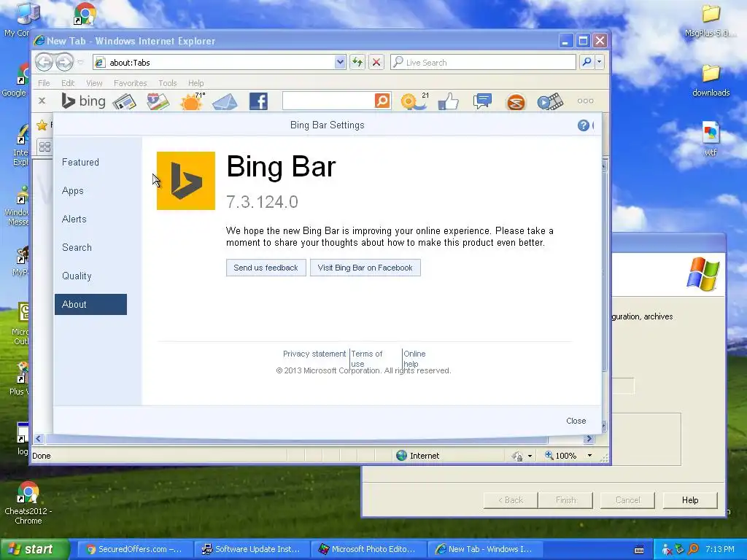Viewport: 747px width, 560px height.
Task: Open the Facebook icon in Bing Bar
Action: point(258,101)
